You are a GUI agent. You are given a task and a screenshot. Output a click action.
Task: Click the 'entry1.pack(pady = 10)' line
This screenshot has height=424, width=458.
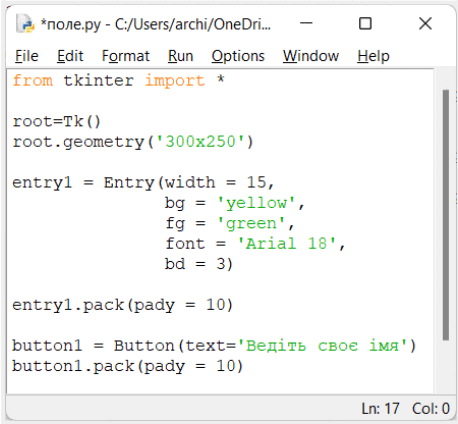122,305
